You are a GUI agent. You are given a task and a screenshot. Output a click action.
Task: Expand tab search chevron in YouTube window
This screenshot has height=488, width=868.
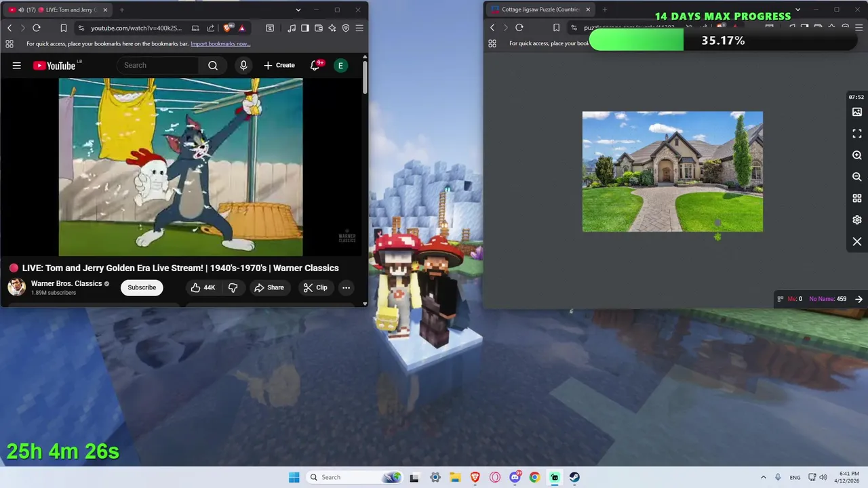pos(298,10)
